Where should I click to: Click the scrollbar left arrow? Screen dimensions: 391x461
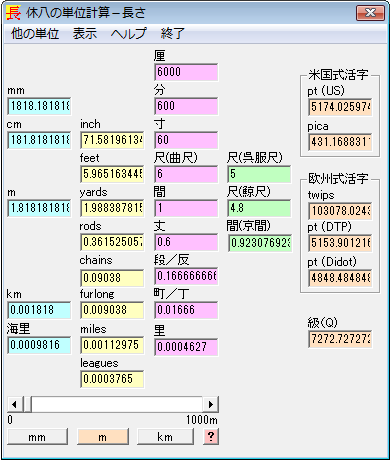click(x=14, y=404)
